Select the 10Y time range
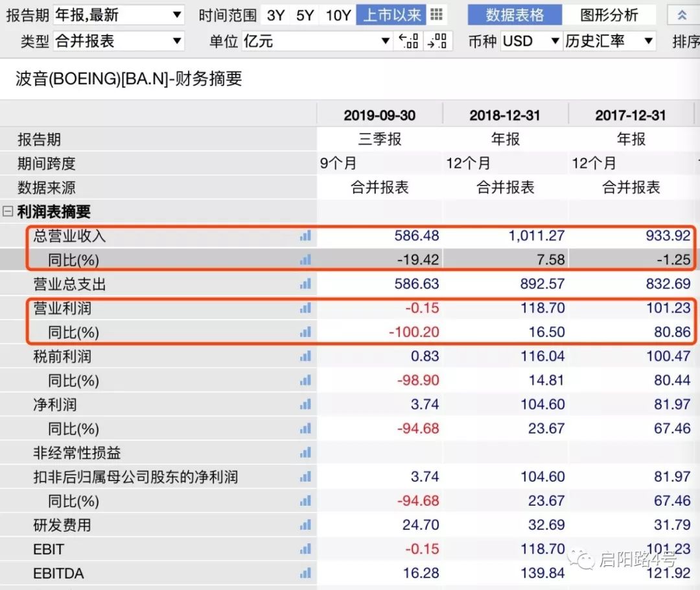The width and height of the screenshot is (700, 590). (338, 16)
